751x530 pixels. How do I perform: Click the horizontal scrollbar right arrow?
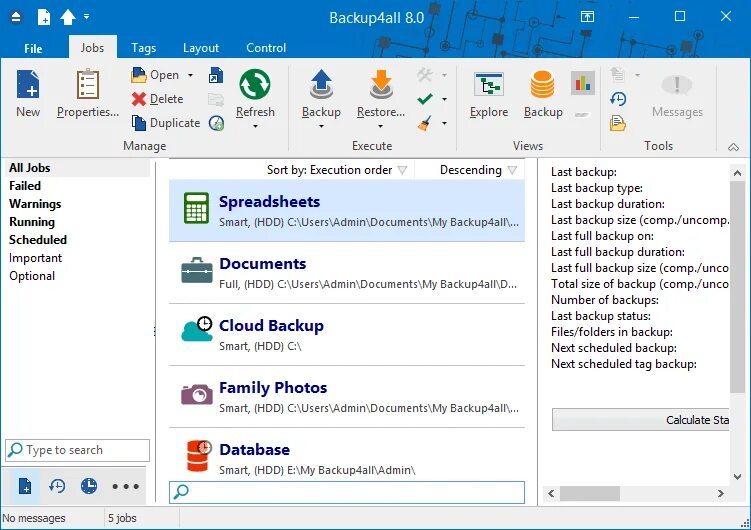720,493
